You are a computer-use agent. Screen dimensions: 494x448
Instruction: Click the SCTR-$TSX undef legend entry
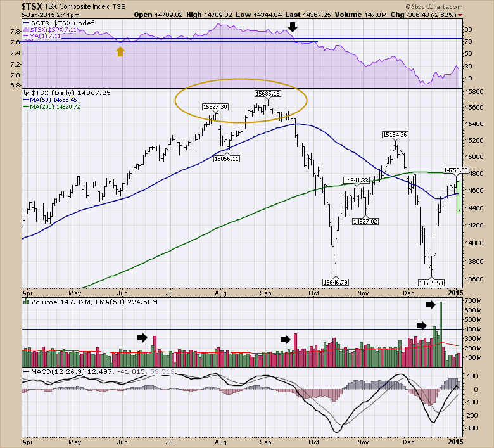(x=59, y=23)
